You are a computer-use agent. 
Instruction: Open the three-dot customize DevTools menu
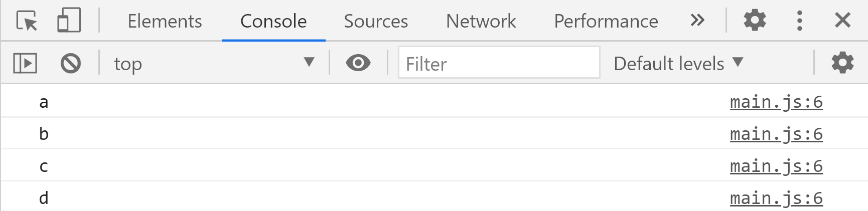click(800, 21)
